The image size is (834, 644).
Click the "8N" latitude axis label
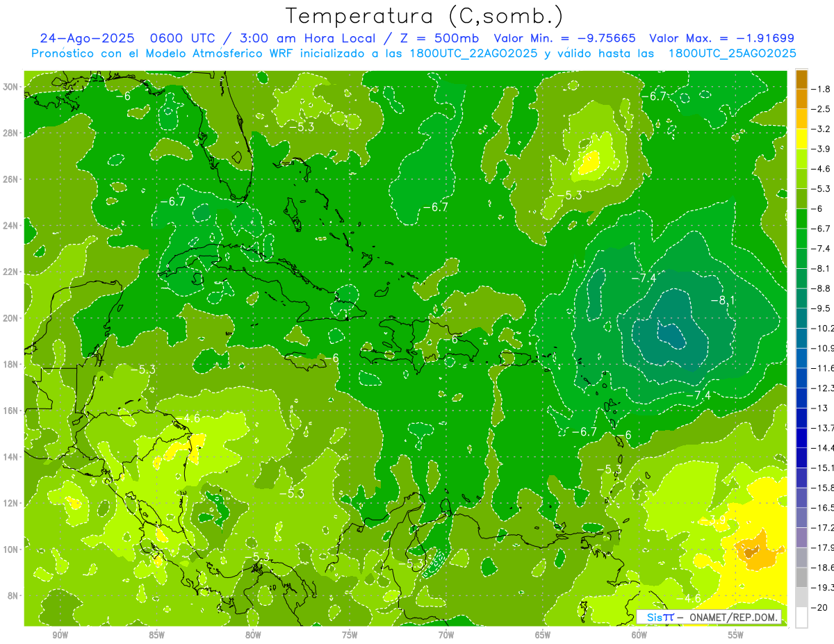[x=14, y=595]
